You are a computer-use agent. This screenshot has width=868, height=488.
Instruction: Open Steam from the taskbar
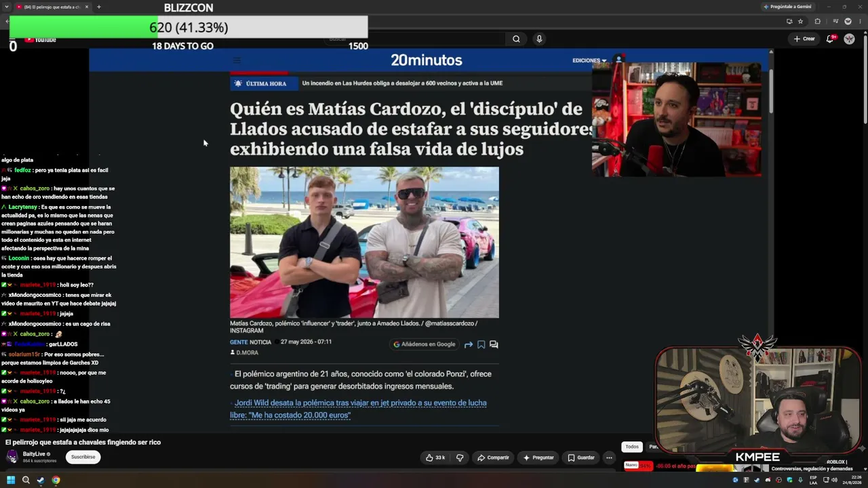click(41, 480)
